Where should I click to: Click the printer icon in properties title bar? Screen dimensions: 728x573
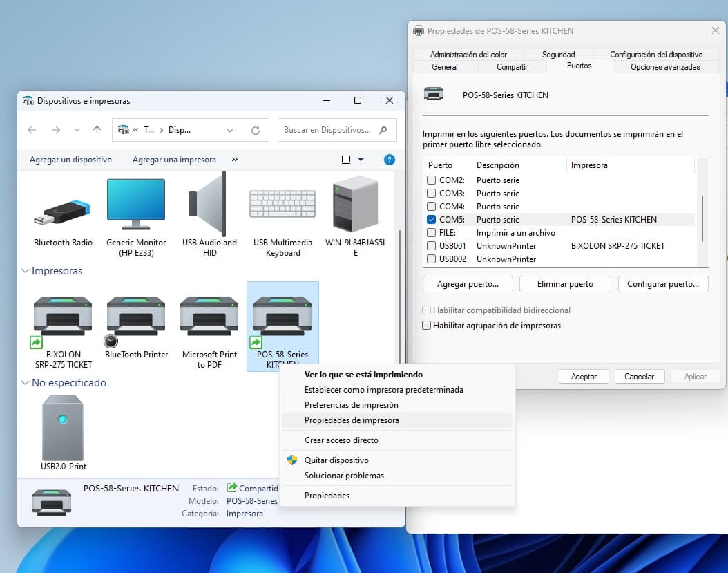tap(419, 31)
